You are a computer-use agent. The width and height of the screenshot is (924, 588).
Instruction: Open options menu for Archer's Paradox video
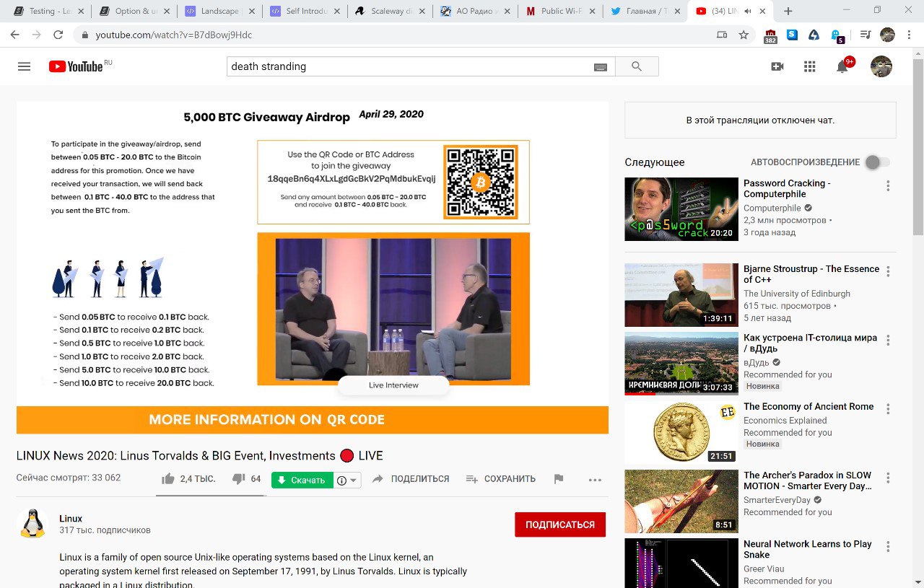pos(888,478)
